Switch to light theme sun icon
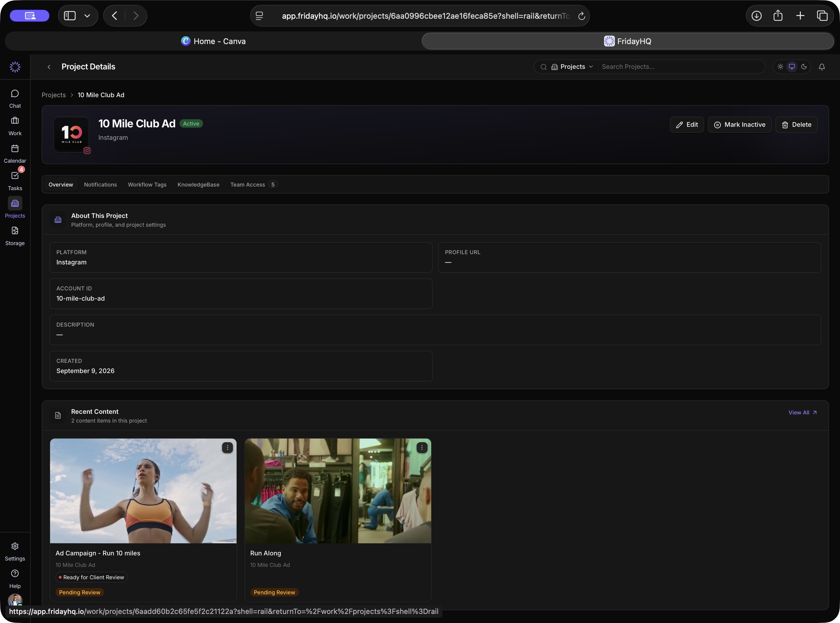Viewport: 840px width, 623px height. [780, 67]
